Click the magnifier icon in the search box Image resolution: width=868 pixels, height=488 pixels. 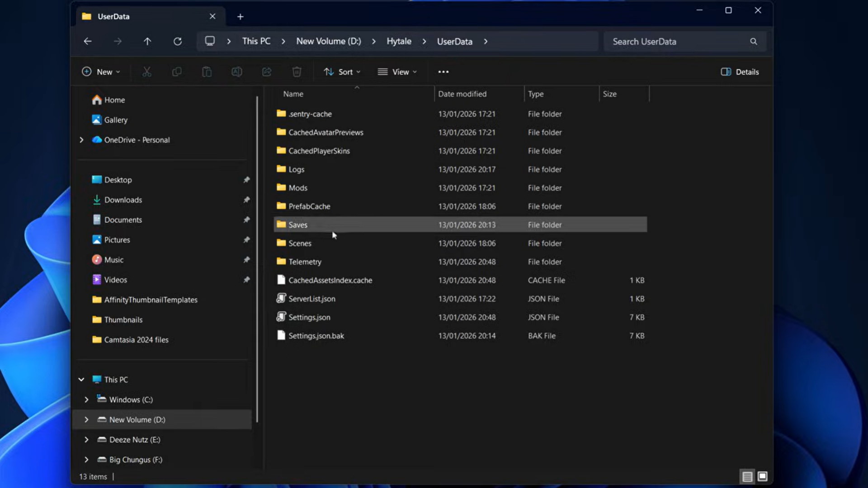[x=753, y=42]
